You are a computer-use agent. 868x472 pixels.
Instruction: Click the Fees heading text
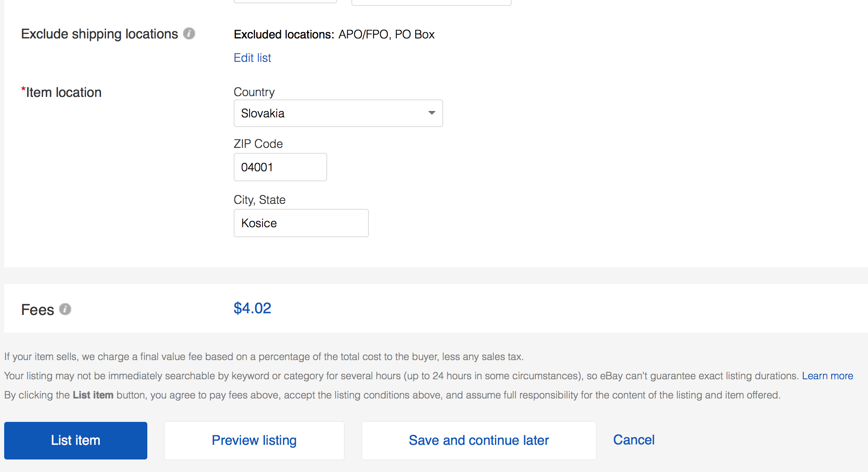(x=38, y=310)
